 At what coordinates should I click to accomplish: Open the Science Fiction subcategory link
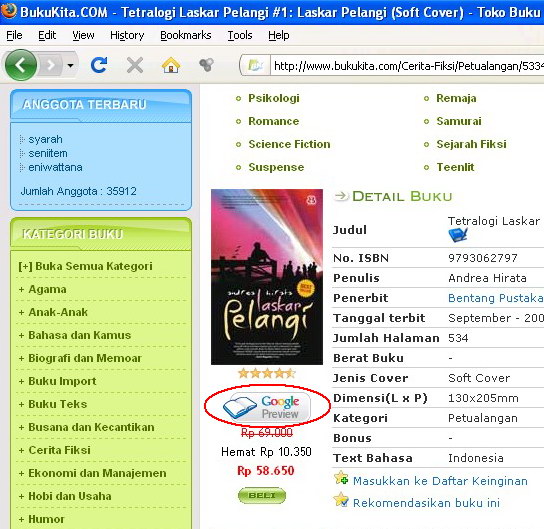pyautogui.click(x=289, y=144)
